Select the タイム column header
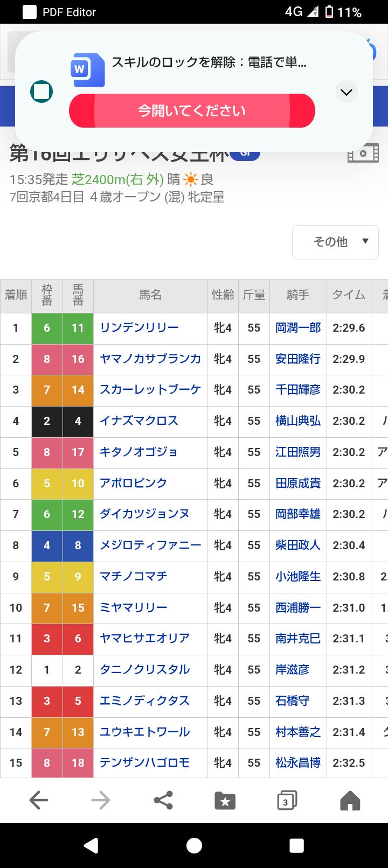The width and height of the screenshot is (388, 868). point(349,295)
